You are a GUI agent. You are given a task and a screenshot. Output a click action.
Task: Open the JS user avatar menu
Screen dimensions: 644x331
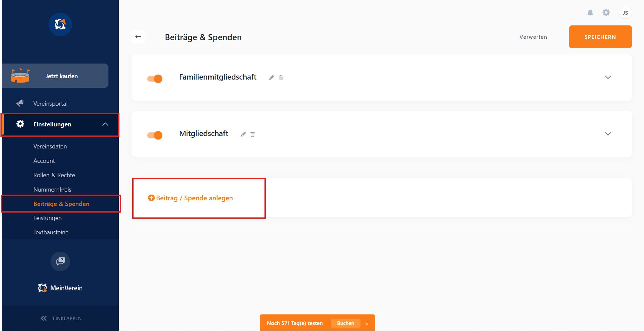(x=625, y=13)
